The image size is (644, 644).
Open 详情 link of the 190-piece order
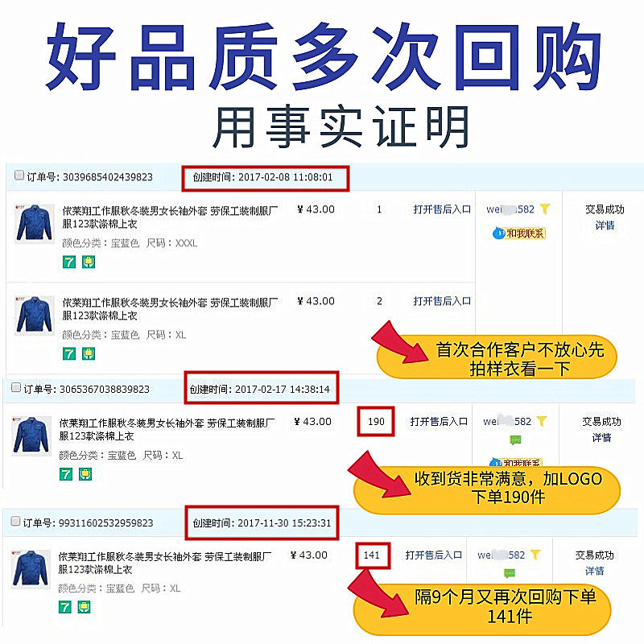pyautogui.click(x=601, y=437)
